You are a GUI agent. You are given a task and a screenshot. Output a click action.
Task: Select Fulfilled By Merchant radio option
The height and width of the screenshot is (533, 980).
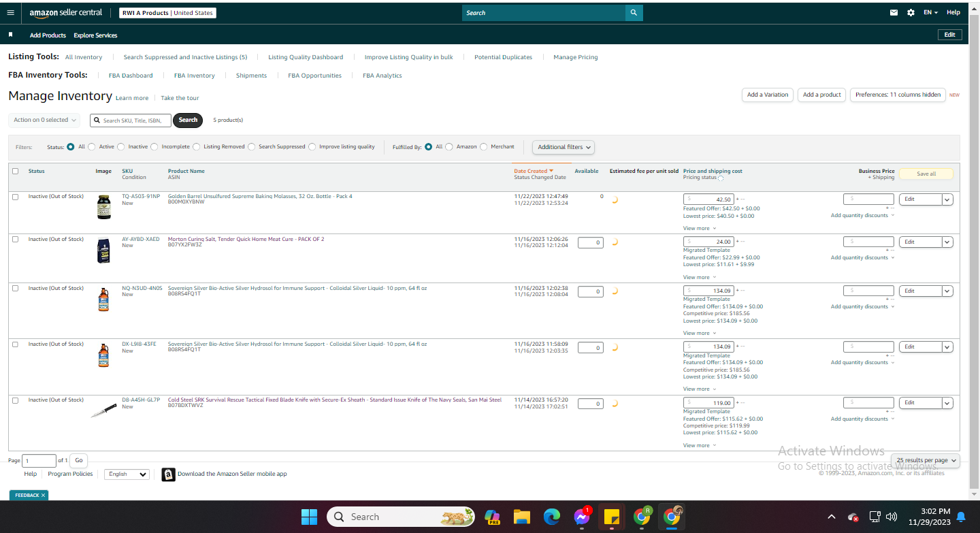[x=484, y=146]
